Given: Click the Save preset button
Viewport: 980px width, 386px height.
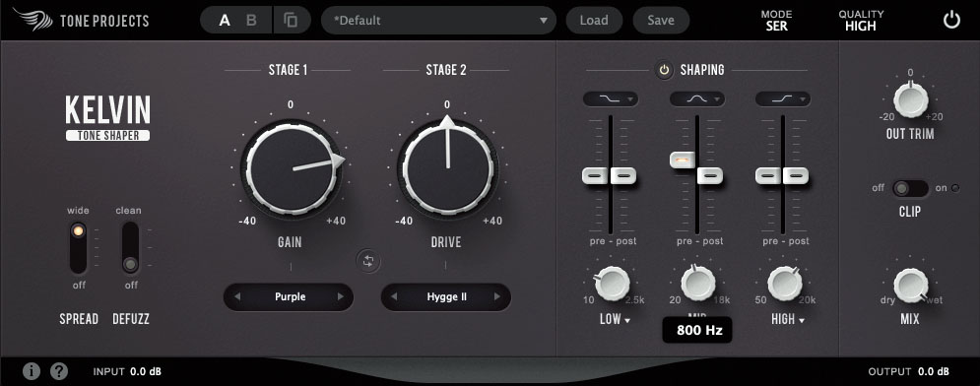Looking at the screenshot, I should point(661,20).
